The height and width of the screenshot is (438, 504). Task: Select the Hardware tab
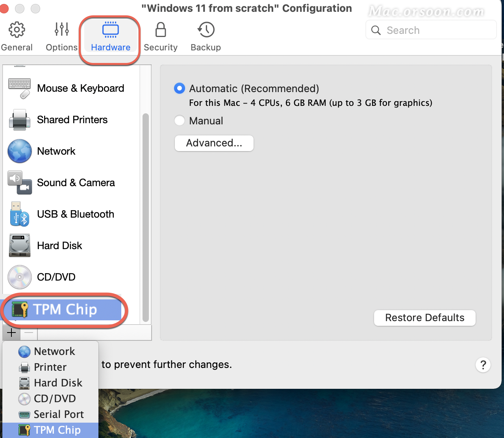pos(110,37)
